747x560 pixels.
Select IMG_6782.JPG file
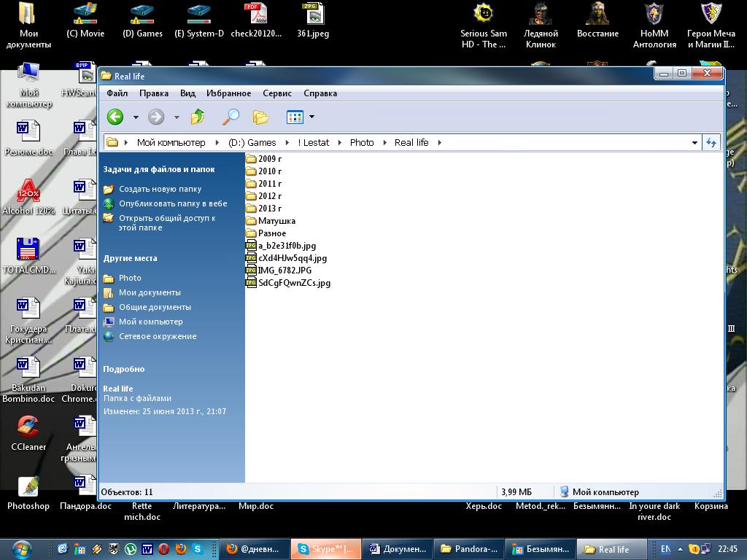[x=285, y=271]
